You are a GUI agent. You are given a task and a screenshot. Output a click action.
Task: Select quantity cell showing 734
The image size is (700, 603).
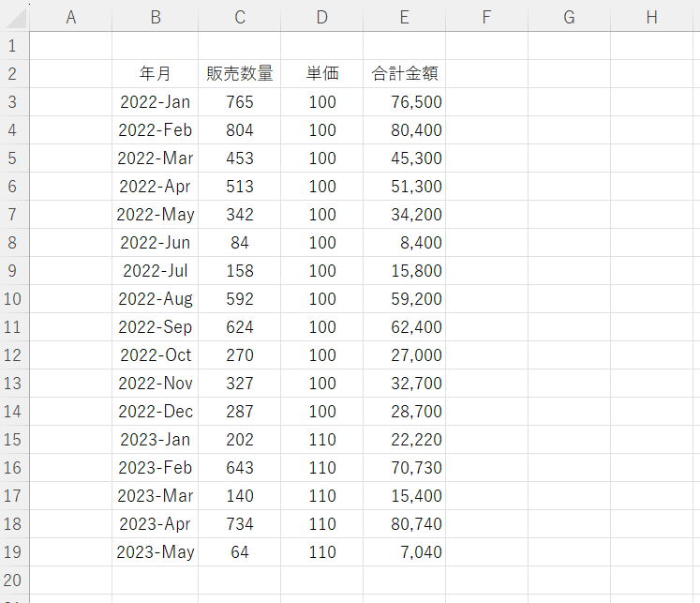[x=240, y=524]
